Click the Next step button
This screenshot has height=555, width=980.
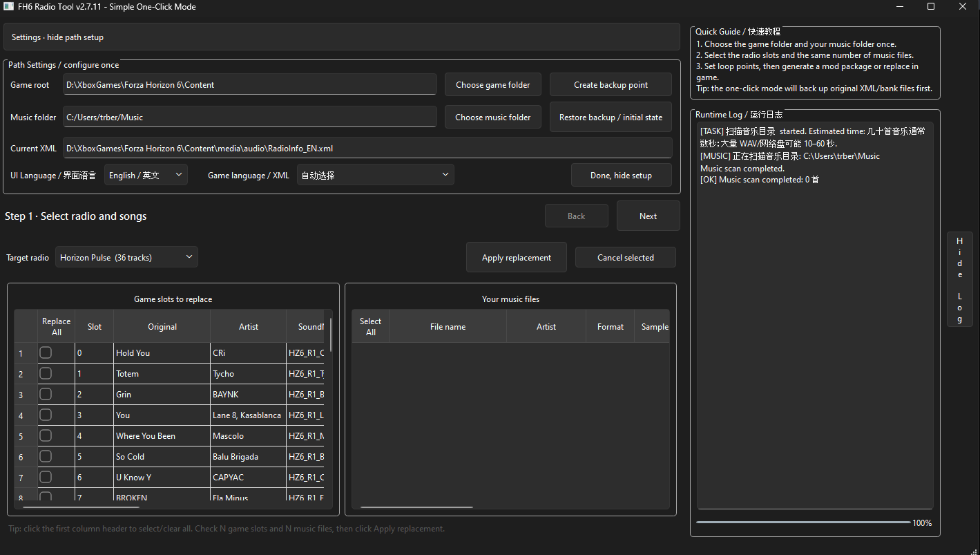click(648, 216)
